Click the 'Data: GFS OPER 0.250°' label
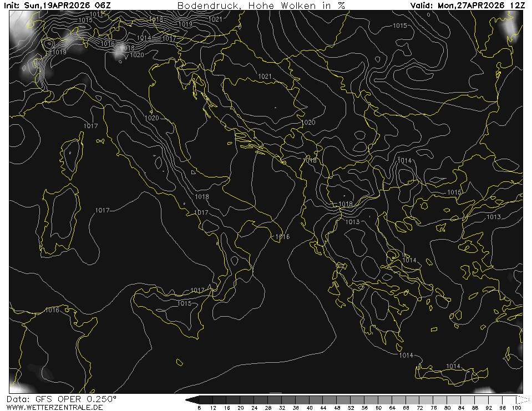Viewport: 532px width, 411px height. pyautogui.click(x=62, y=399)
